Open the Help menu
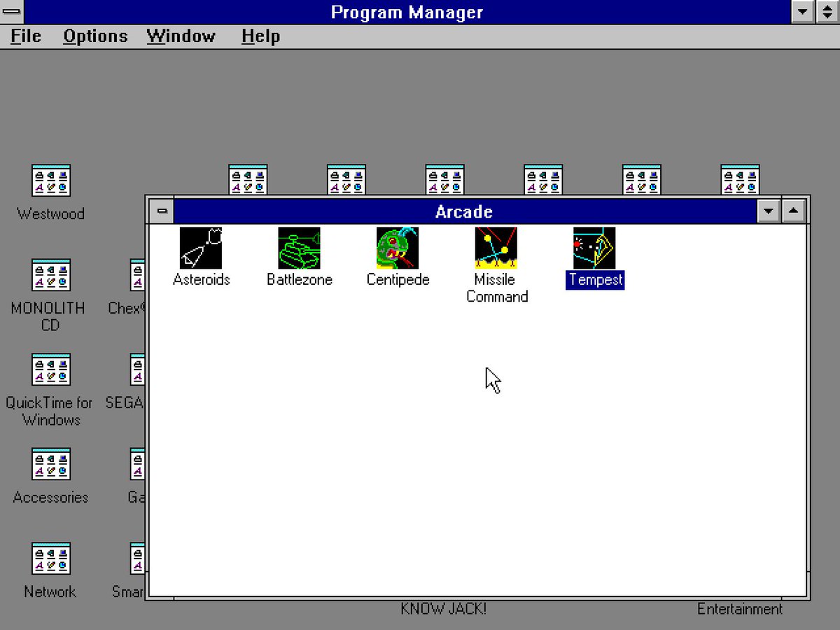Screen dimensions: 840x630 coord(261,36)
